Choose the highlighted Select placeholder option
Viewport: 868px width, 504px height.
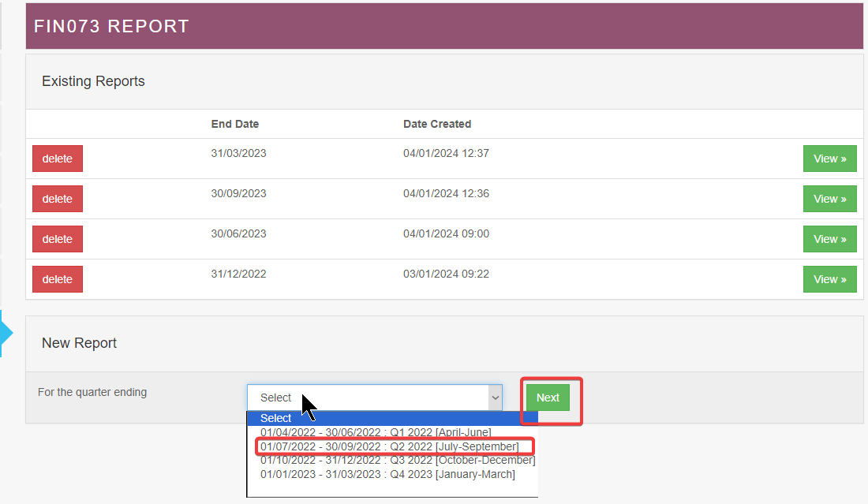(276, 418)
